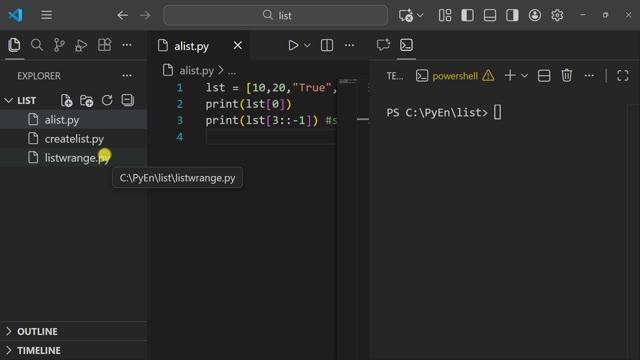
Task: Select the alist.py editor tab
Action: [191, 46]
